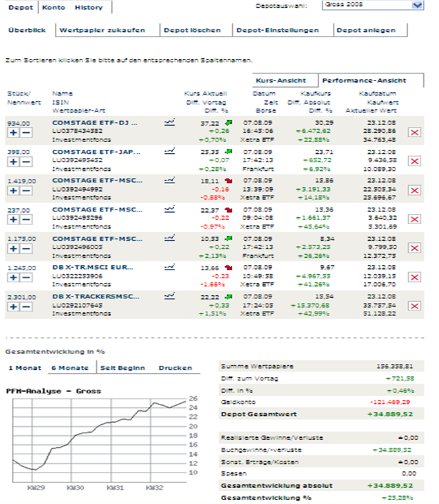This screenshot has width=439, height=504.
Task: Click plus button for the 934,00 position
Action: [13, 133]
